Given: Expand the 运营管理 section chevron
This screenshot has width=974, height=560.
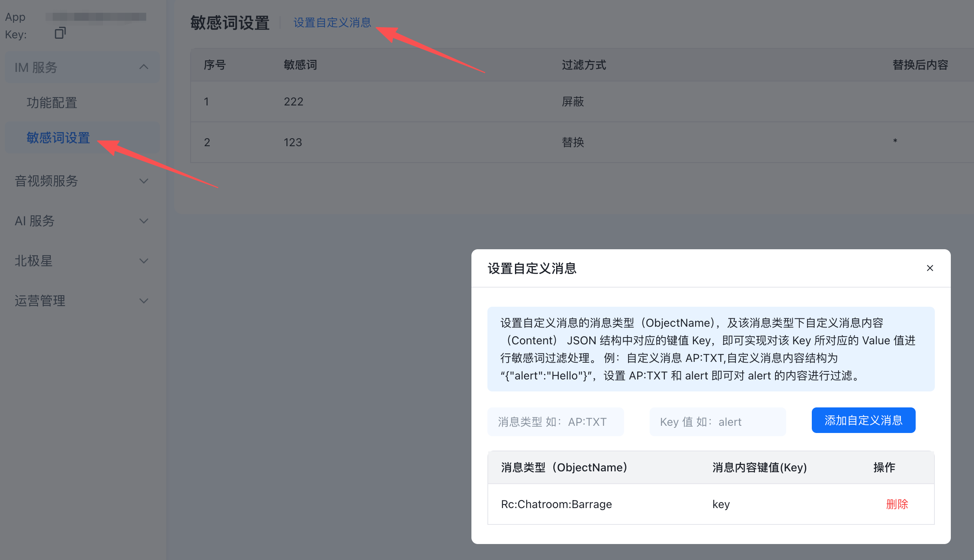Looking at the screenshot, I should pos(144,301).
